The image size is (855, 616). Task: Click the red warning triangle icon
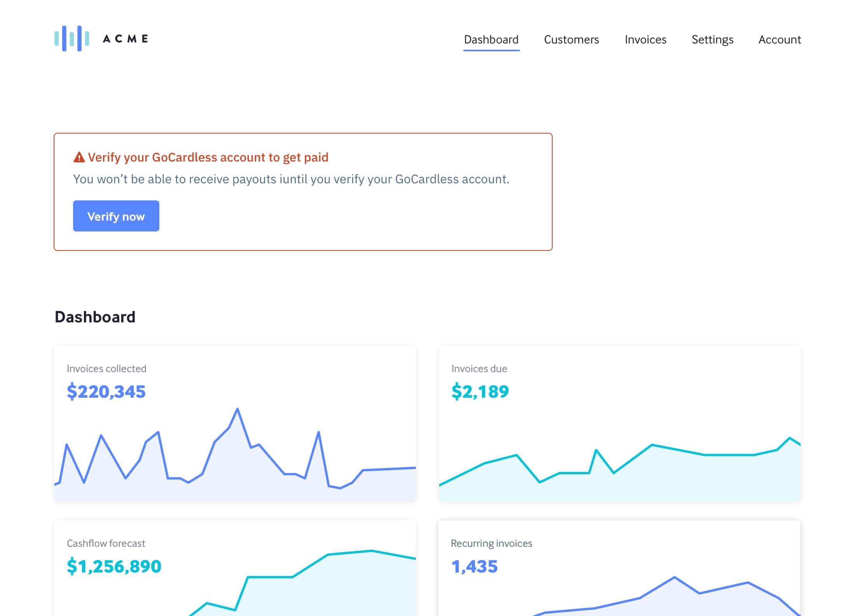click(x=79, y=157)
